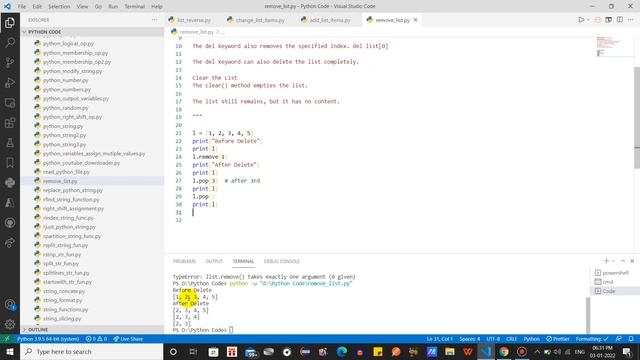This screenshot has width=640, height=360.
Task: Open the Extensions view
Action: tap(10, 122)
